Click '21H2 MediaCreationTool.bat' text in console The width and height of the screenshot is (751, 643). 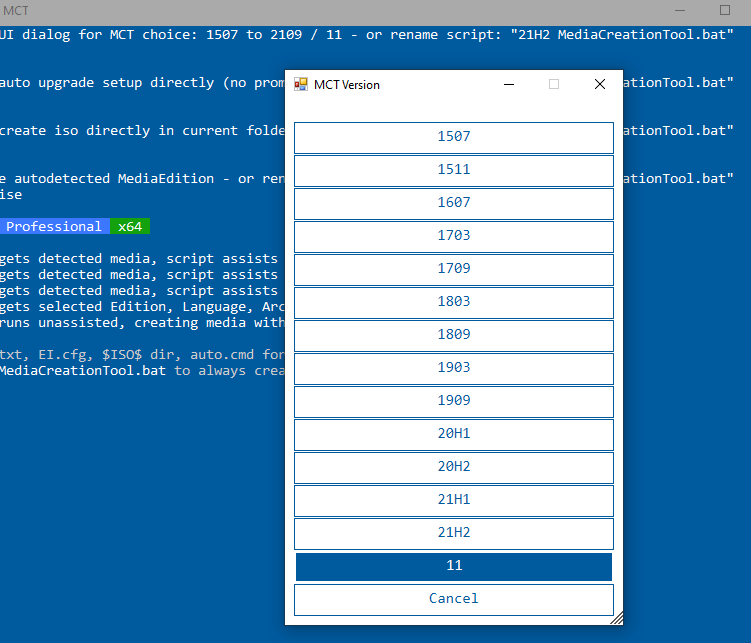pos(622,35)
